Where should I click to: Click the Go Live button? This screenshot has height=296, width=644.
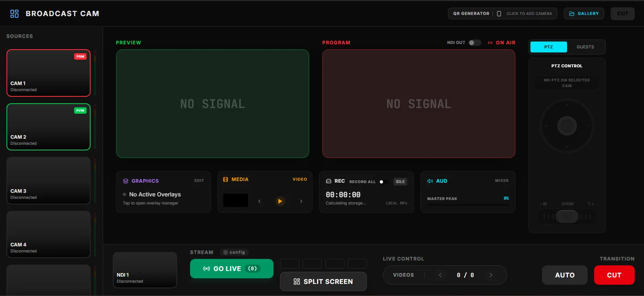pos(232,269)
